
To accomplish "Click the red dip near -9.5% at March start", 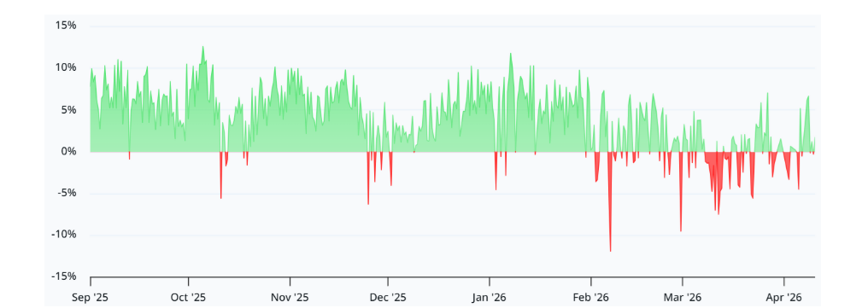I will tap(681, 230).
